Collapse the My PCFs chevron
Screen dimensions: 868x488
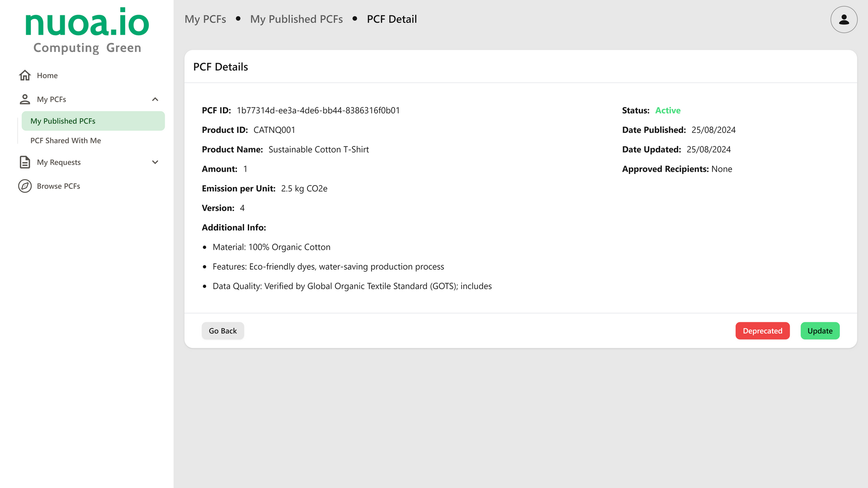[x=155, y=99]
